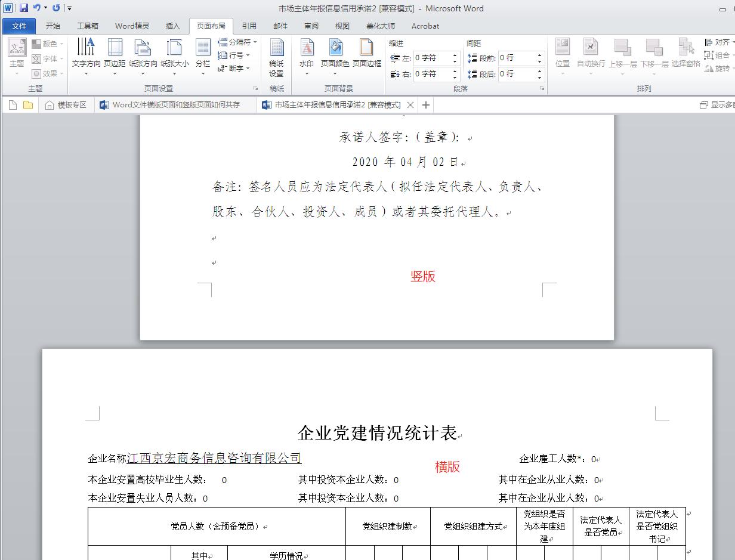Click Save in the Quick Access Toolbar
Image resolution: width=735 pixels, height=560 pixels.
point(23,8)
